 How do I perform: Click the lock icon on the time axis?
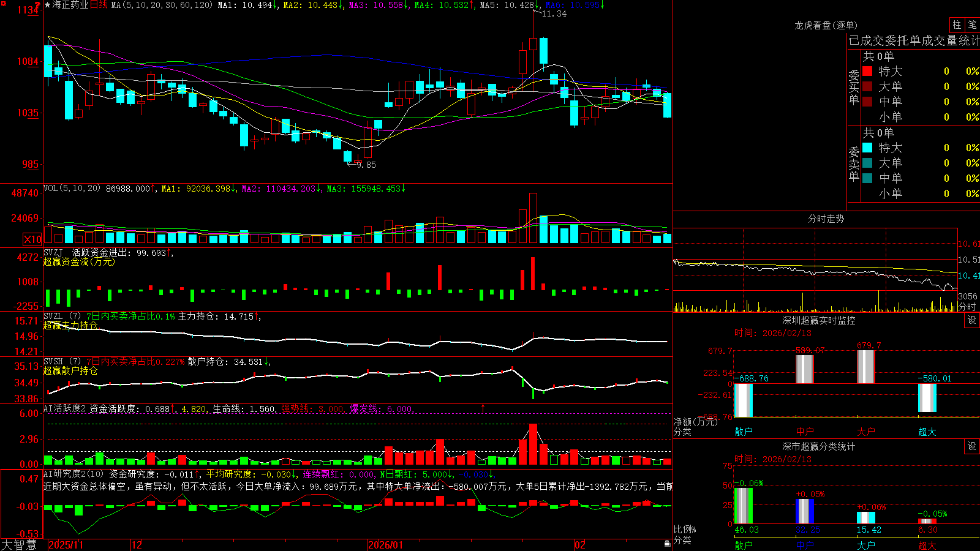point(667,543)
